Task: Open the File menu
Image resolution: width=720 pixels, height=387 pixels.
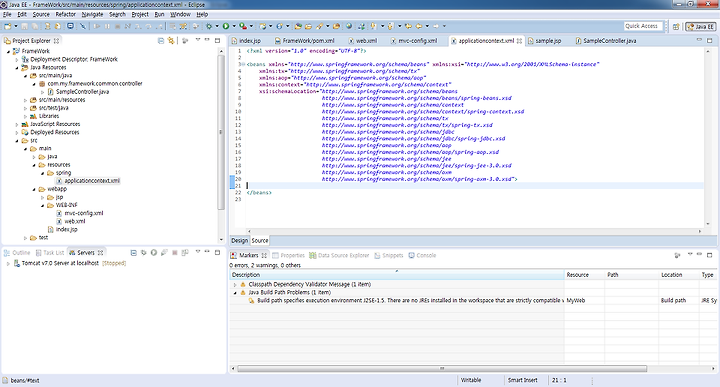Action: [x=7, y=14]
